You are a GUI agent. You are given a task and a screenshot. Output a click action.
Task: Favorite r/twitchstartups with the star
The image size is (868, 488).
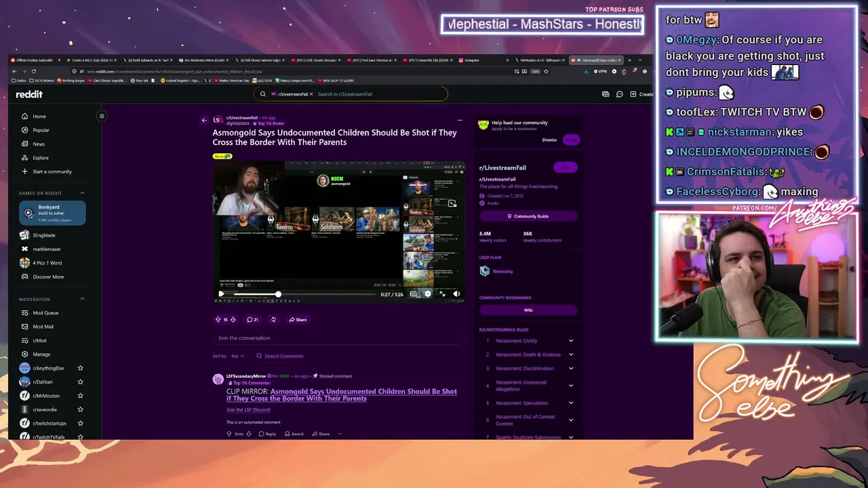80,423
